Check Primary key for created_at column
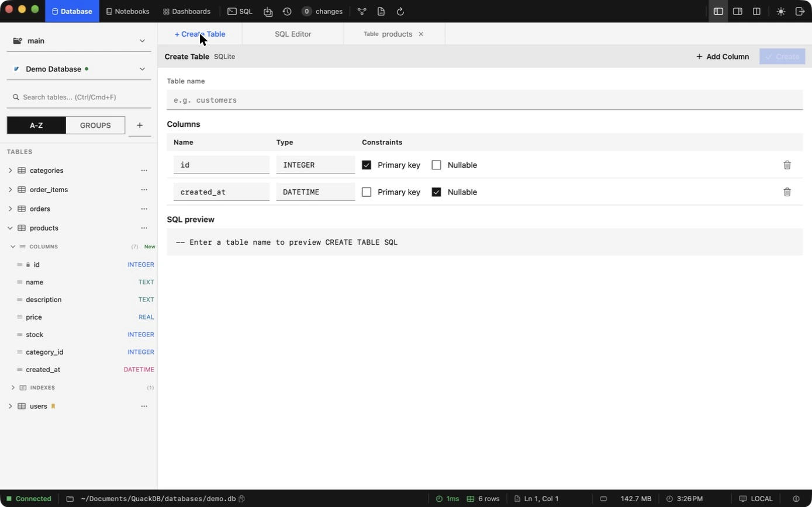Image resolution: width=812 pixels, height=507 pixels. 367,192
